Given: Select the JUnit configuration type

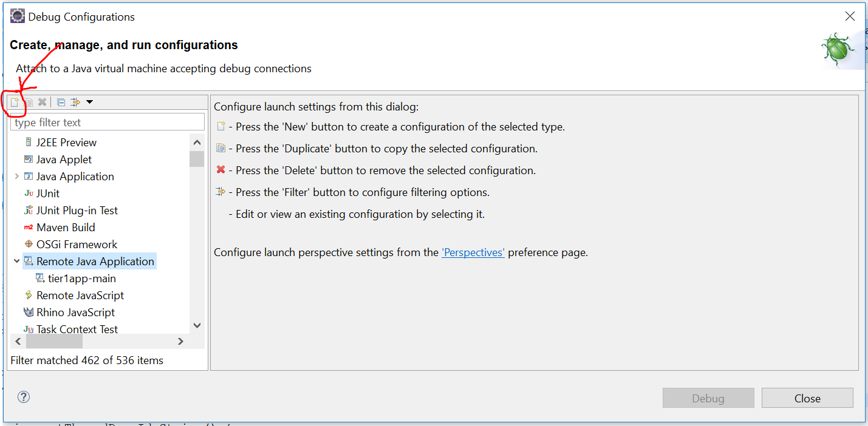Looking at the screenshot, I should pyautogui.click(x=48, y=194).
